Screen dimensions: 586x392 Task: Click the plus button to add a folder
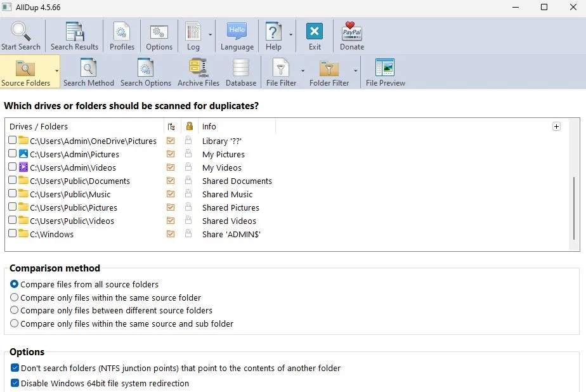(556, 126)
